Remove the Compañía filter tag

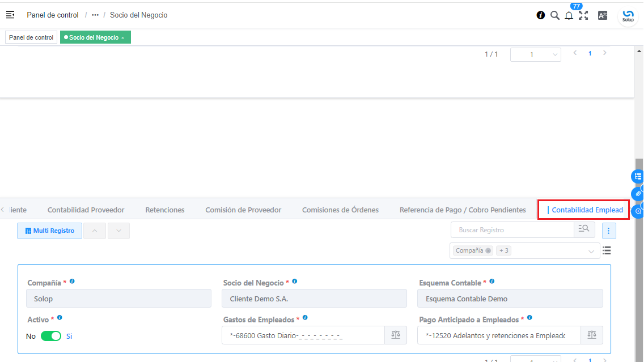[488, 251]
